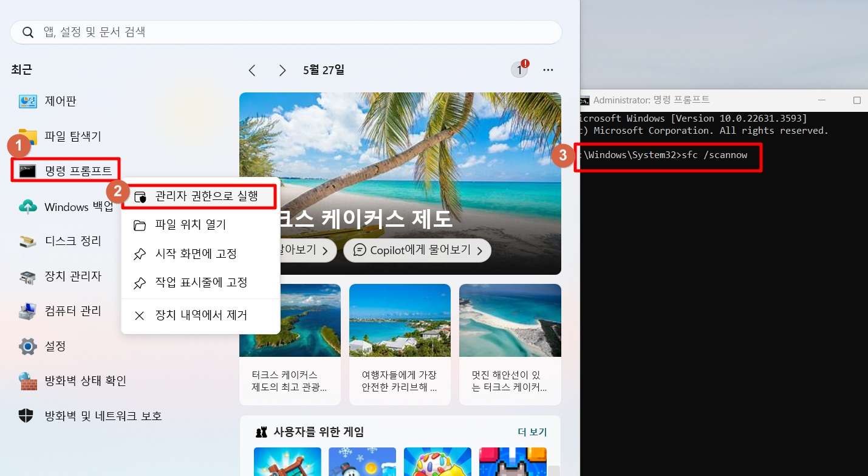Select the 명령 프롬프트 icon in recent list

click(28, 171)
